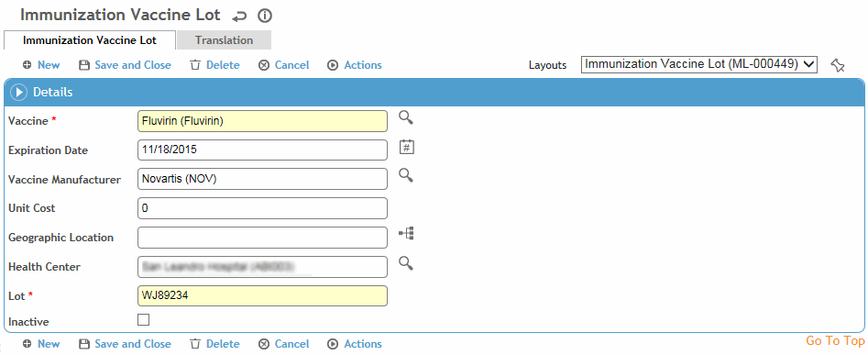The height and width of the screenshot is (355, 868).
Task: Click the bottom New button
Action: 41,344
